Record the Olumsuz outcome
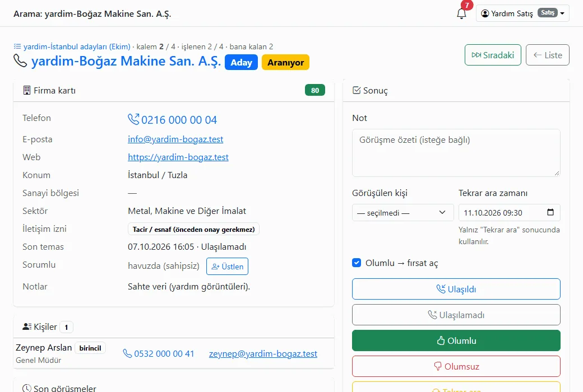583x392 pixels. 456,366
